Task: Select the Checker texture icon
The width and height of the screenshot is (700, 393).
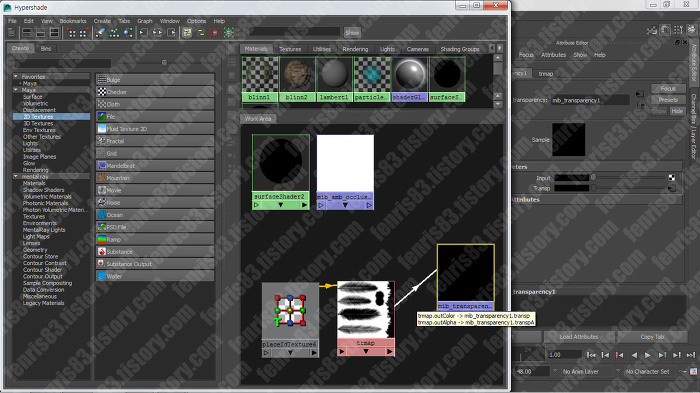Action: [102, 92]
